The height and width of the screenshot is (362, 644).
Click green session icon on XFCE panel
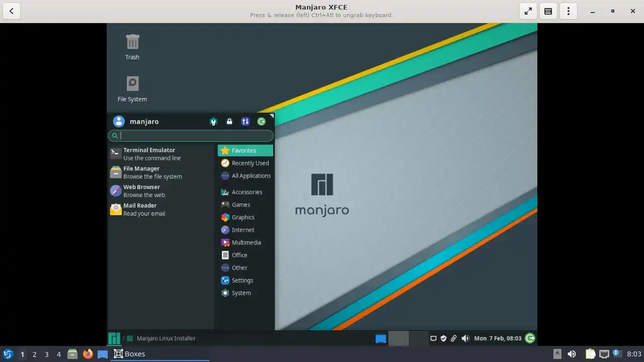(x=530, y=338)
